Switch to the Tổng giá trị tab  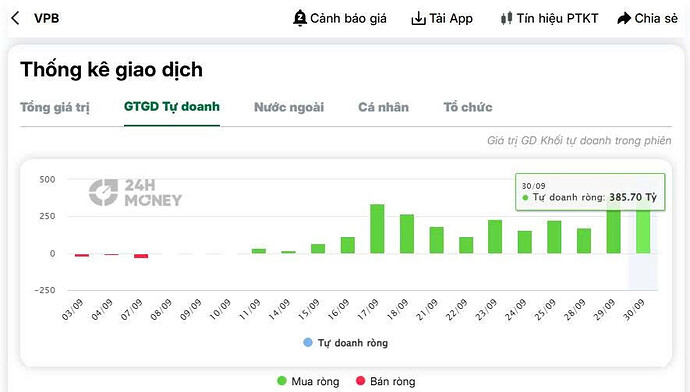click(55, 107)
